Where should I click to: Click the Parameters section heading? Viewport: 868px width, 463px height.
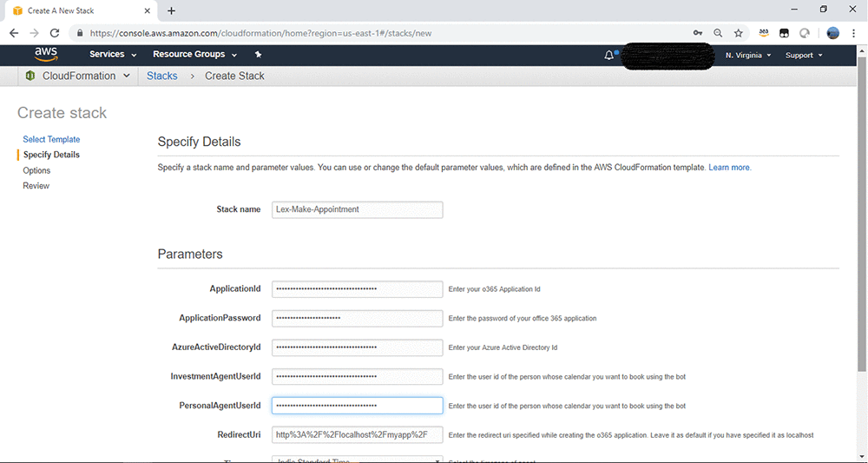pos(190,255)
